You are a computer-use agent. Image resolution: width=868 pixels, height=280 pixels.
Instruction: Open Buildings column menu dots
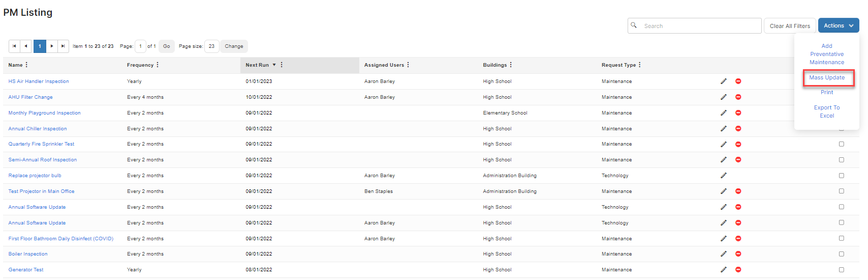point(511,65)
